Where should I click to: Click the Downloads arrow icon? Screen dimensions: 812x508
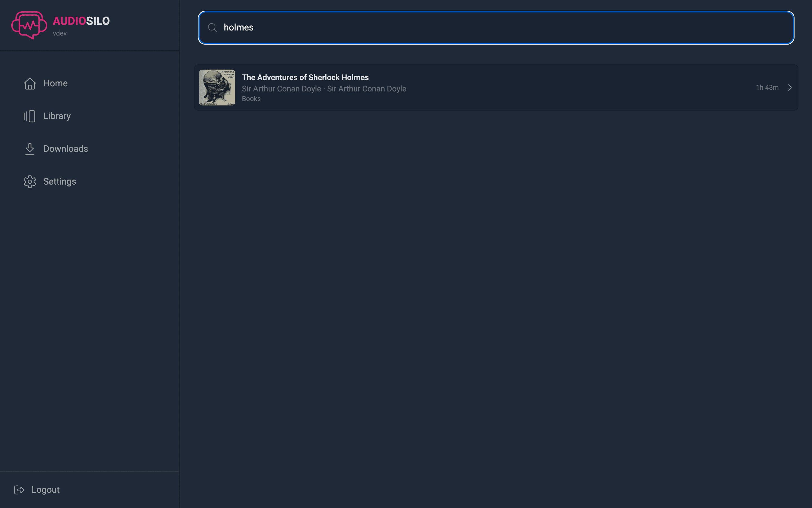tap(30, 149)
